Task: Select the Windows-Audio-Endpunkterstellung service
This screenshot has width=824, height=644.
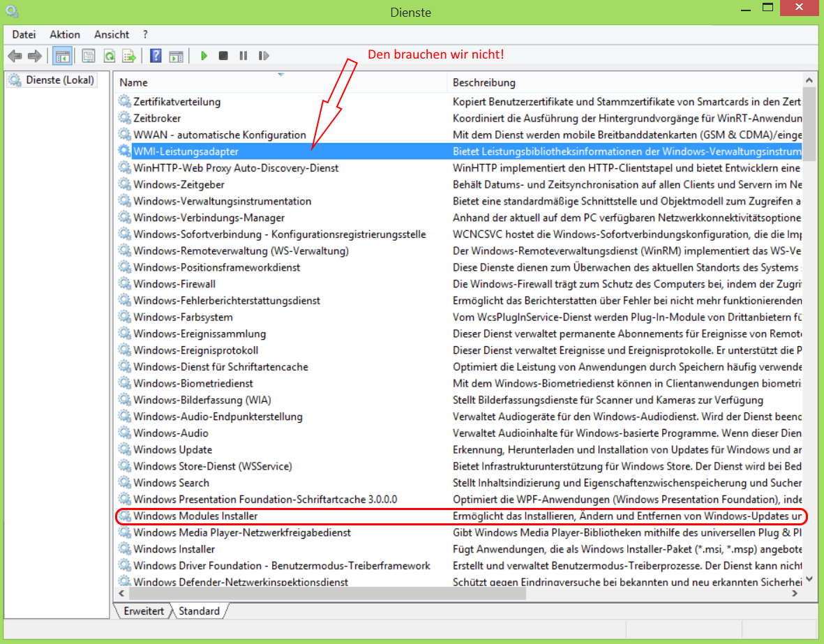Action: pos(459,417)
